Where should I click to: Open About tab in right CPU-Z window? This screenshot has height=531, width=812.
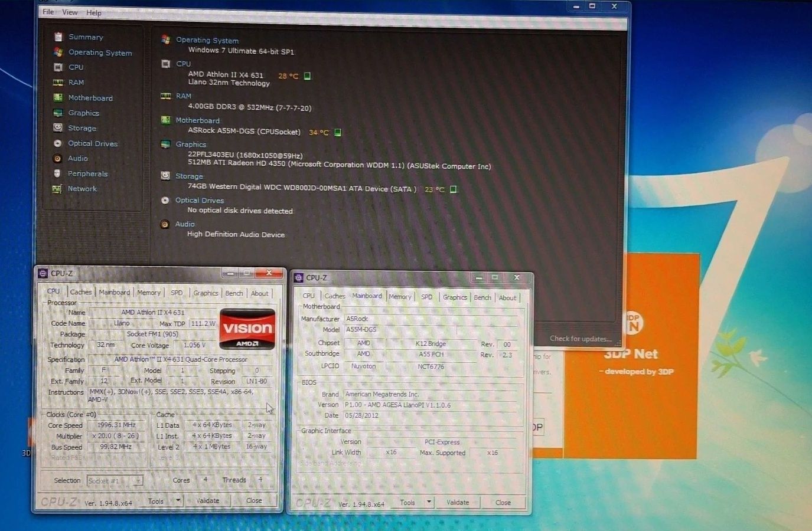click(x=507, y=298)
